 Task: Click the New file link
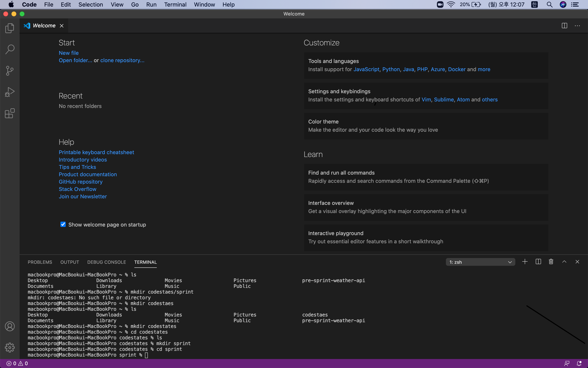[69, 53]
